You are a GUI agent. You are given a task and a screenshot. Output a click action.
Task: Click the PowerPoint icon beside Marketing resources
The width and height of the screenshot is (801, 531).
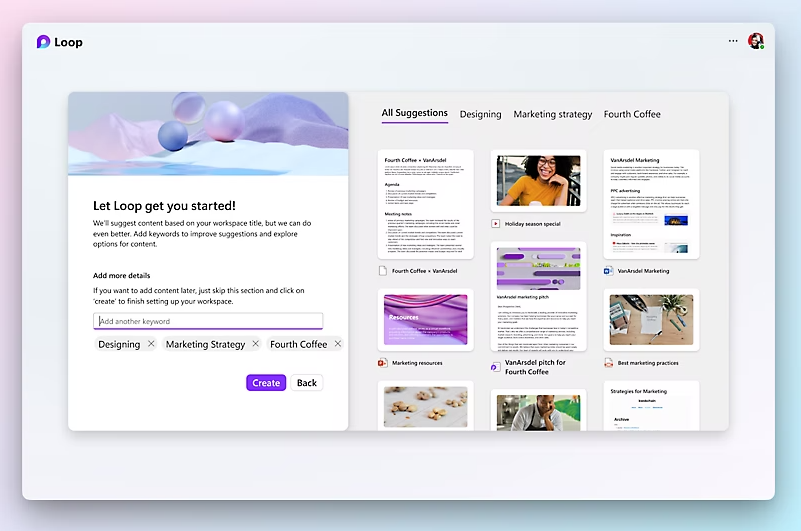pos(383,363)
